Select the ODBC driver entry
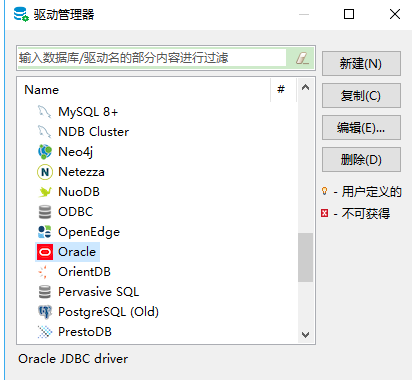412x380 pixels. pos(76,212)
